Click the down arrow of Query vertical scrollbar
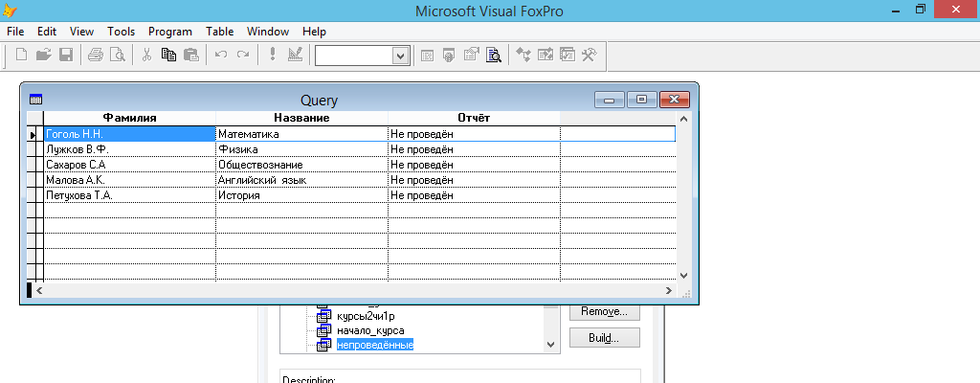This screenshot has height=383, width=980. 683,275
